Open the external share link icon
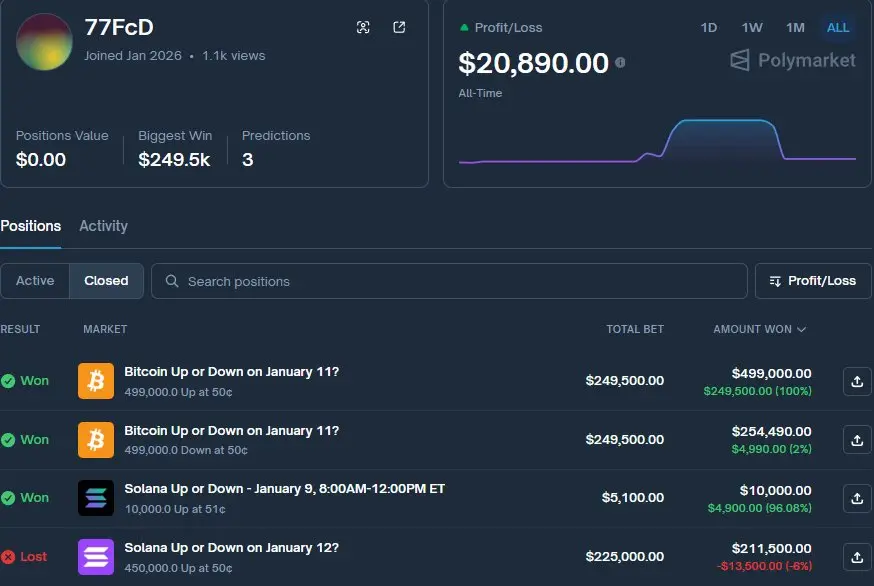 pyautogui.click(x=399, y=27)
